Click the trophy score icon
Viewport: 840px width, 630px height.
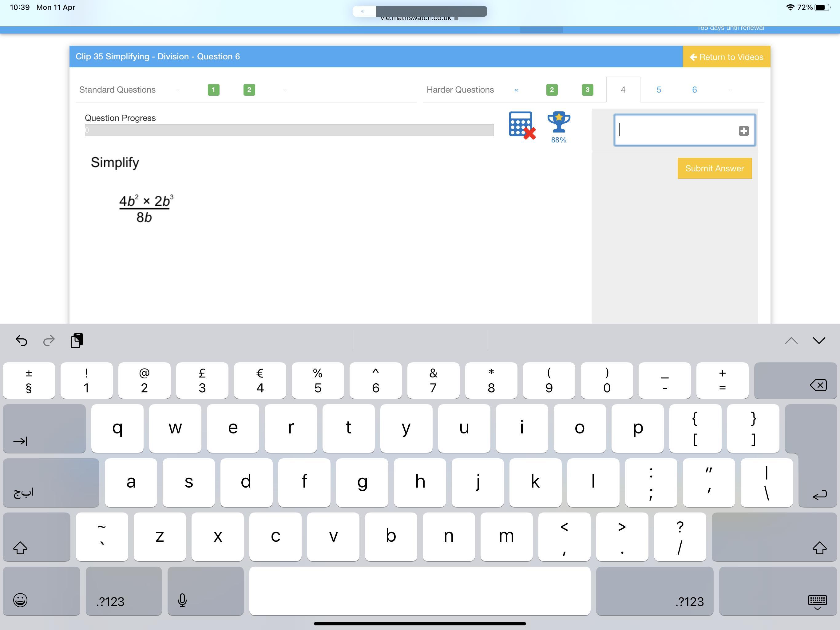click(558, 123)
